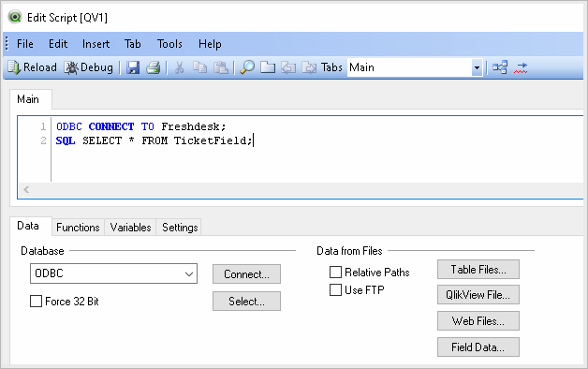The image size is (588, 369).
Task: Click the script editor's left scroll arrow
Action: click(x=26, y=189)
